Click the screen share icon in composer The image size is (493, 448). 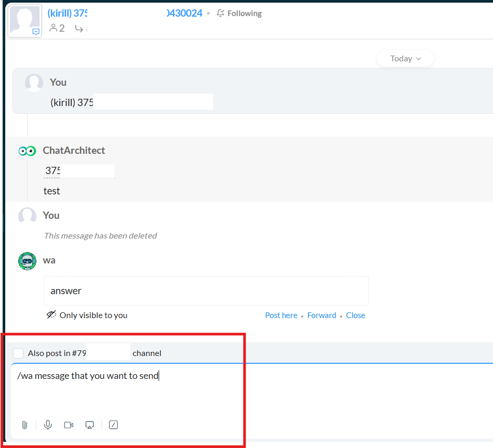(89, 425)
